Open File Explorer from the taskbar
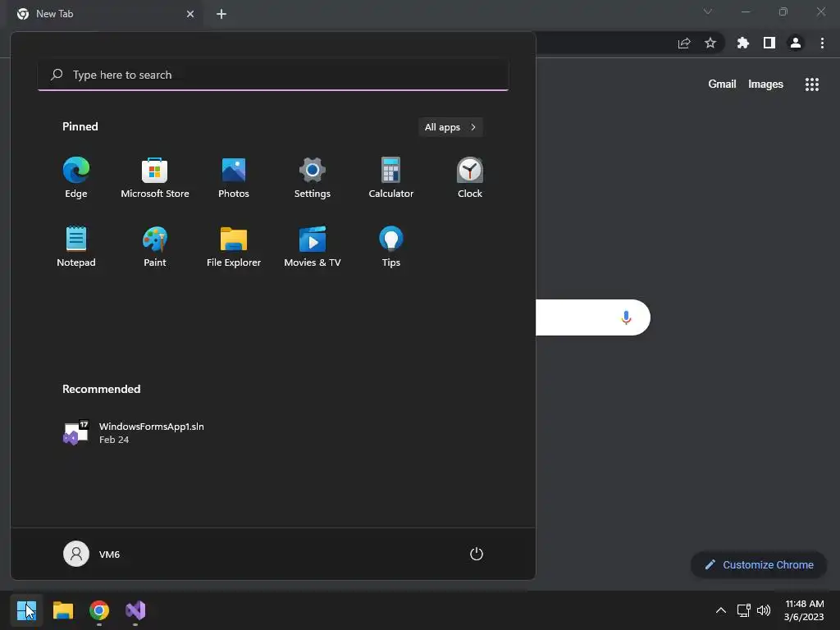Screen dimensions: 840x630 click(63, 610)
